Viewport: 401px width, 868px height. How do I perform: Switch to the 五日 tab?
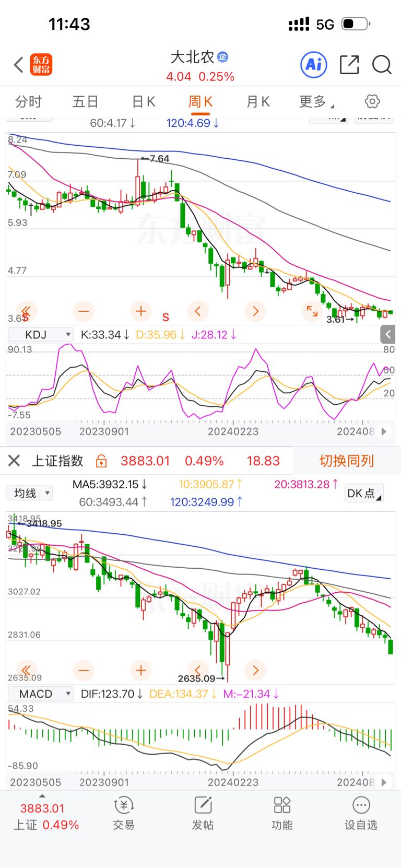pos(86,101)
